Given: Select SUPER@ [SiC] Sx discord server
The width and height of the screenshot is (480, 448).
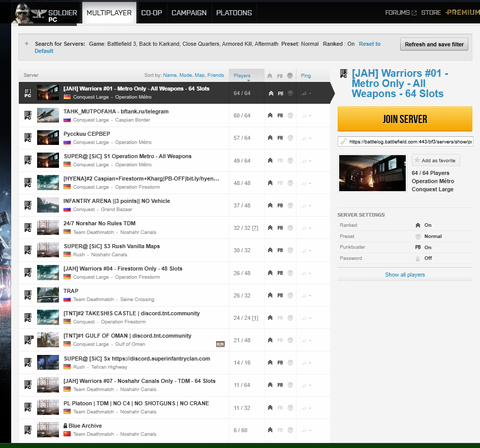Looking at the screenshot, I should tap(174, 363).
